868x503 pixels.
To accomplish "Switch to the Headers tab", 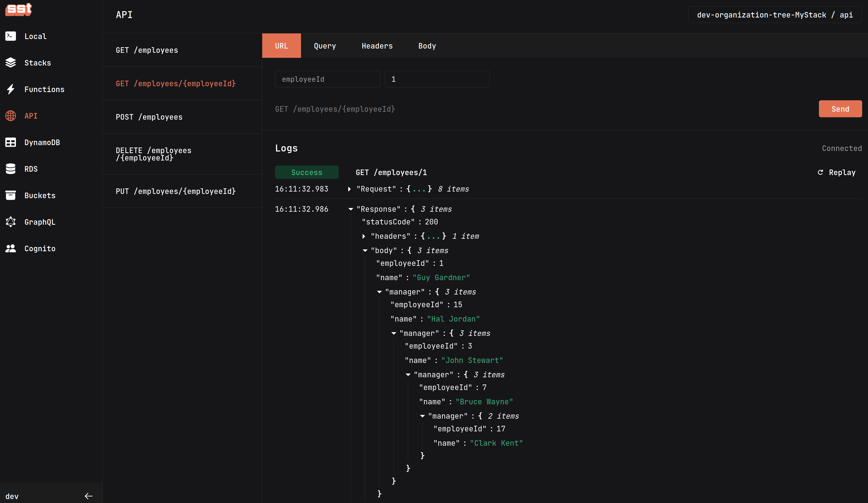I will [377, 46].
